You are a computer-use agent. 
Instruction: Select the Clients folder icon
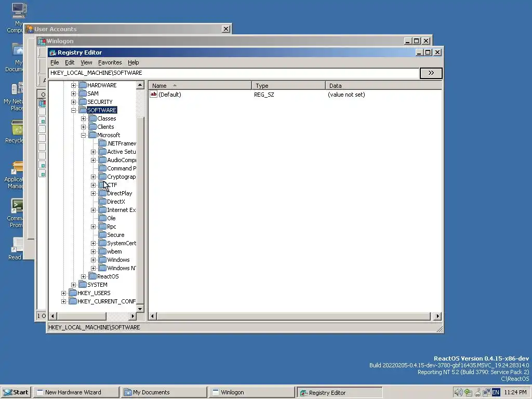coord(92,127)
